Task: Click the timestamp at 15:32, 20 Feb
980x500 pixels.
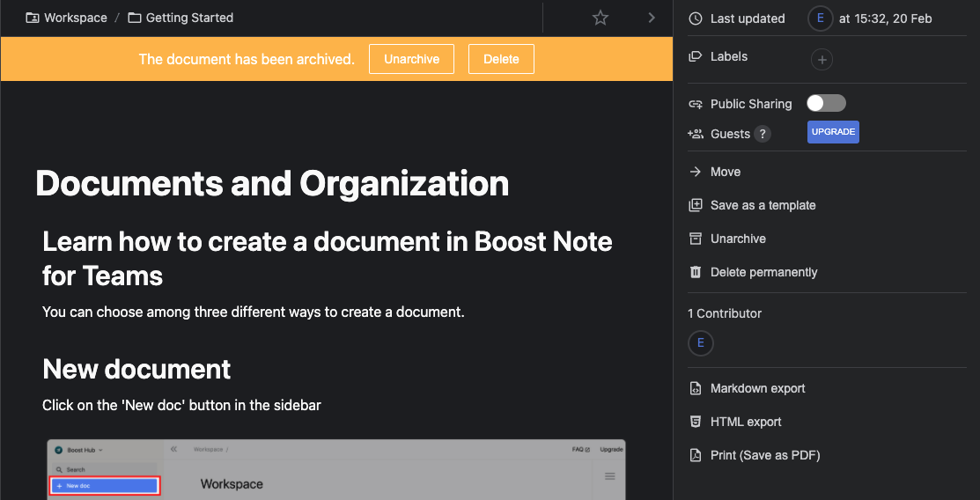Action: pyautogui.click(x=885, y=18)
